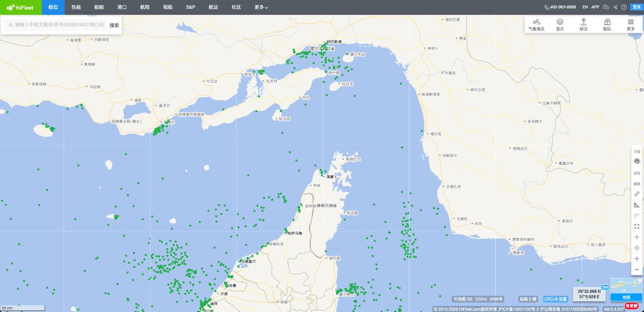This screenshot has height=312, width=644.
Task: Zoom in the map with plus
Action: [x=637, y=258]
